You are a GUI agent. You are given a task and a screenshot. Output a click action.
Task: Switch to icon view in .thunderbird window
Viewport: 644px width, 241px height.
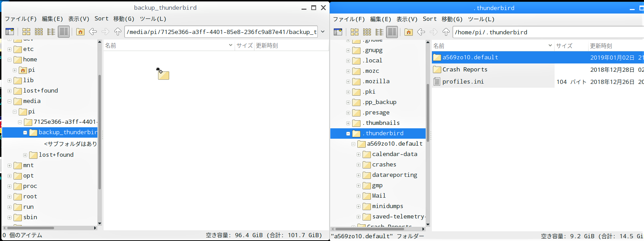pos(355,32)
